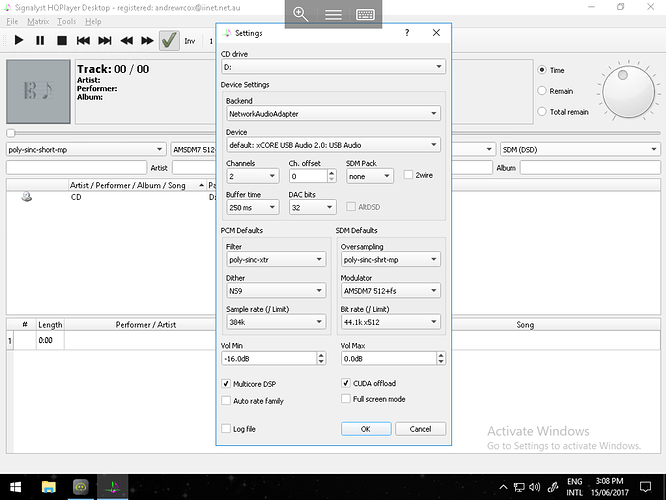This screenshot has height=500, width=666.
Task: Open the main window SDM (DSD) dropdown
Action: (580, 150)
